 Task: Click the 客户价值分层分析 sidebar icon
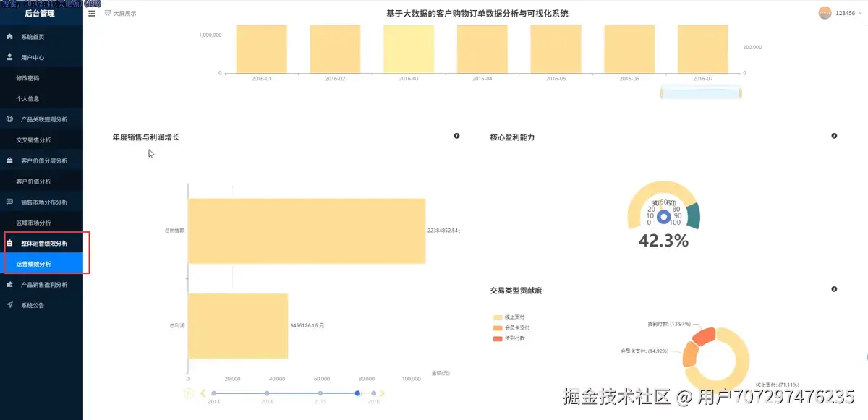(9, 160)
